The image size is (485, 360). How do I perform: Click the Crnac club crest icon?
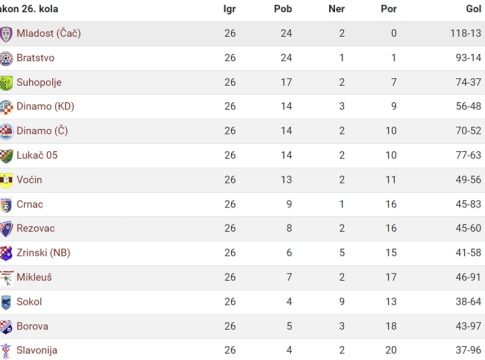(6, 205)
